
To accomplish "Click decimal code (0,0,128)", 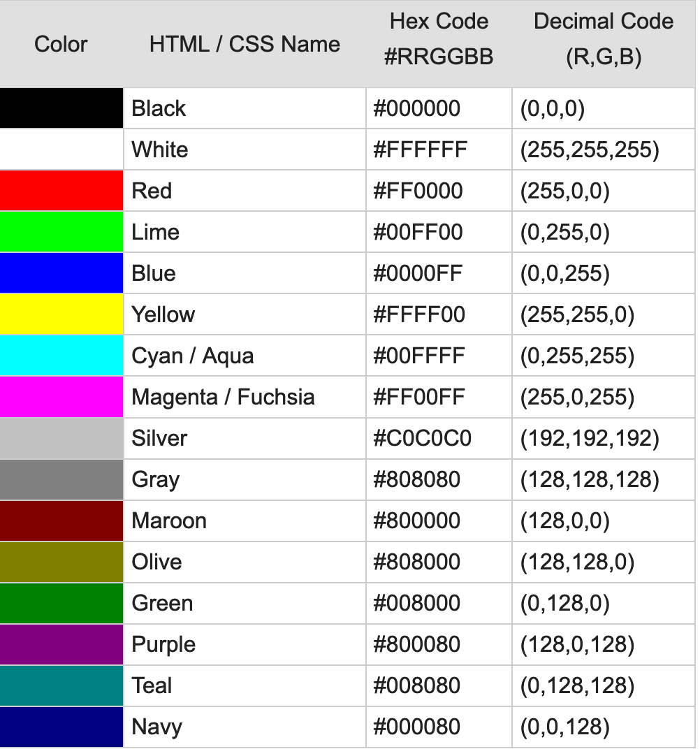I will [x=565, y=727].
